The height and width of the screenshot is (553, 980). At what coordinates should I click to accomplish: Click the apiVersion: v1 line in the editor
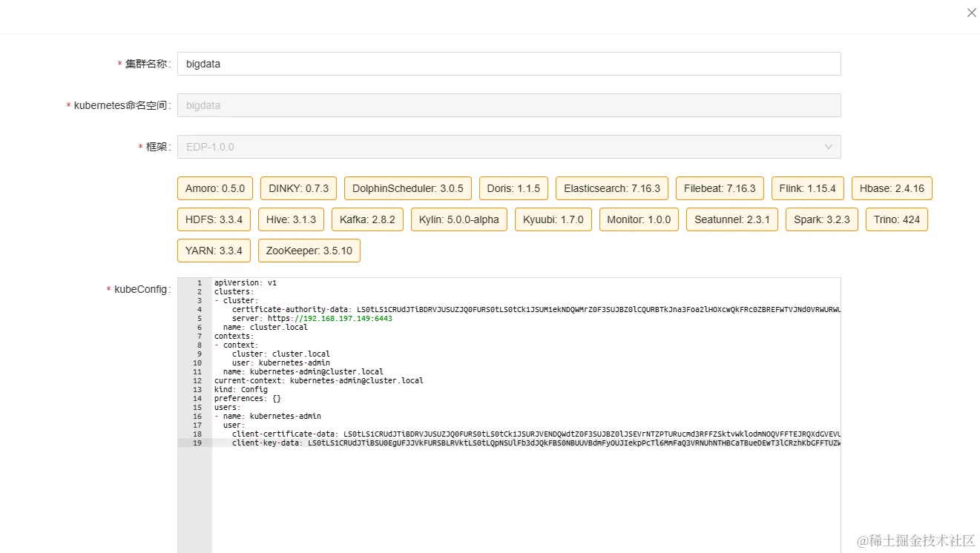(x=246, y=283)
